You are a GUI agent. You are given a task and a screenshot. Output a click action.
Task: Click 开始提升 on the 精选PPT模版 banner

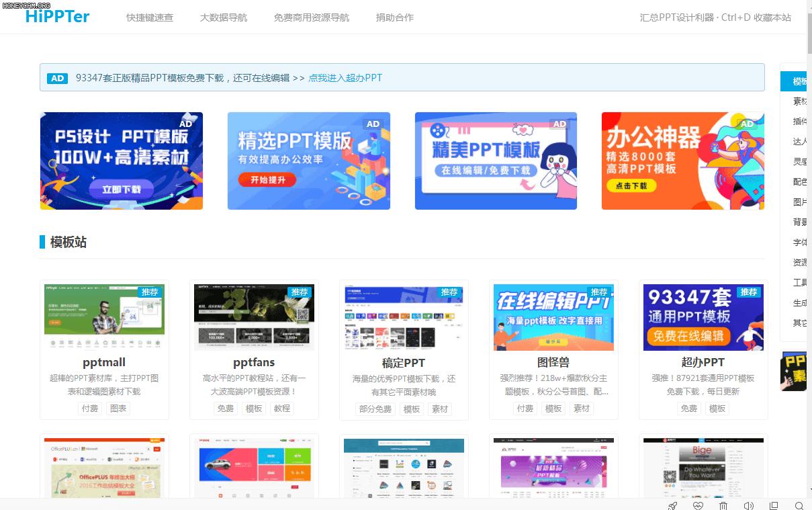(267, 179)
